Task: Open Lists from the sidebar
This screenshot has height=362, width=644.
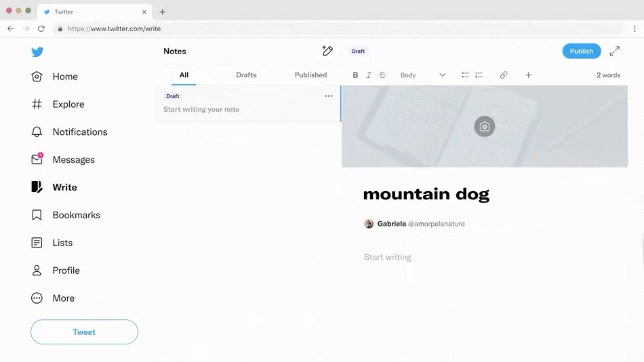Action: point(52,243)
